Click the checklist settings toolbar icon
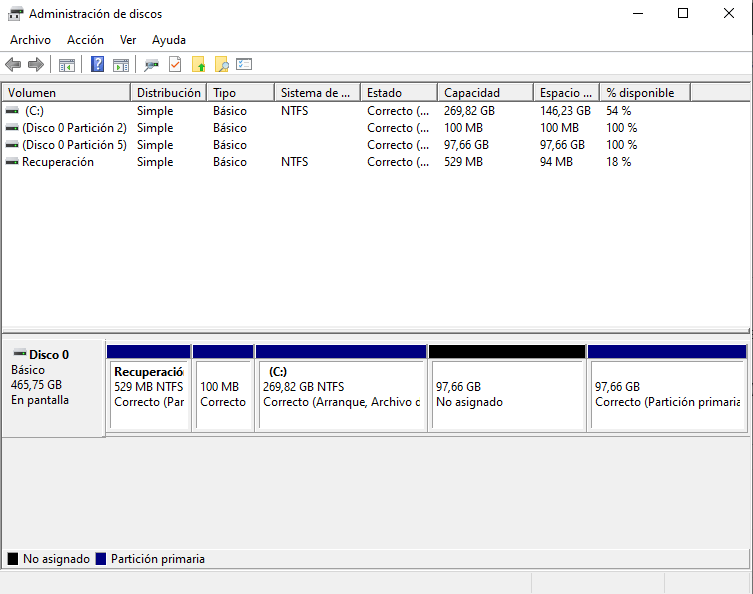 tap(244, 65)
